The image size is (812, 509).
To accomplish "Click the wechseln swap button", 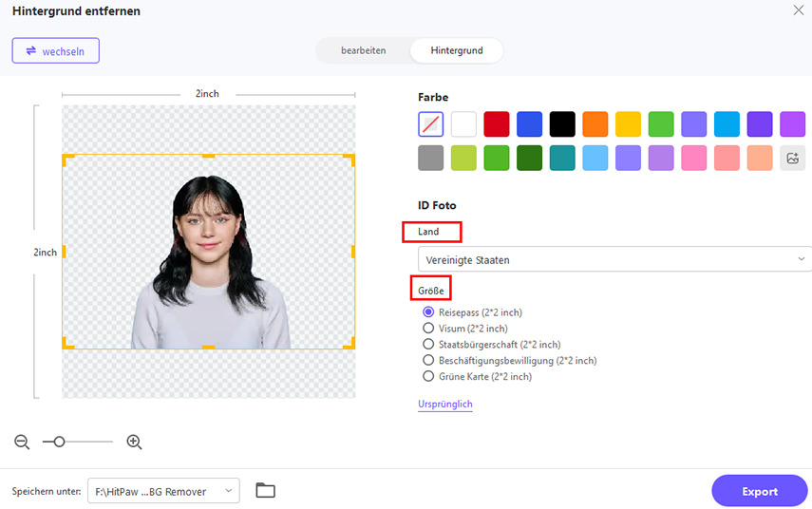I will pyautogui.click(x=55, y=51).
